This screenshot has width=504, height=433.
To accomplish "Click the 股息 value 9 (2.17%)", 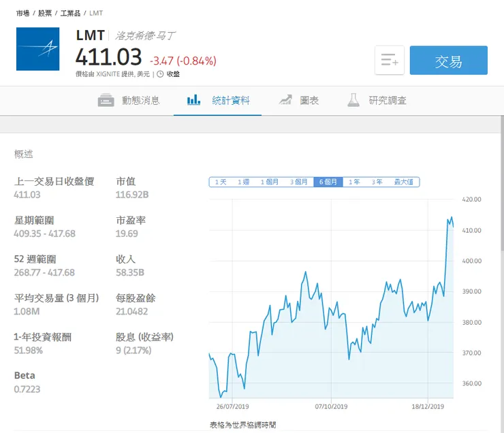I will coord(133,350).
